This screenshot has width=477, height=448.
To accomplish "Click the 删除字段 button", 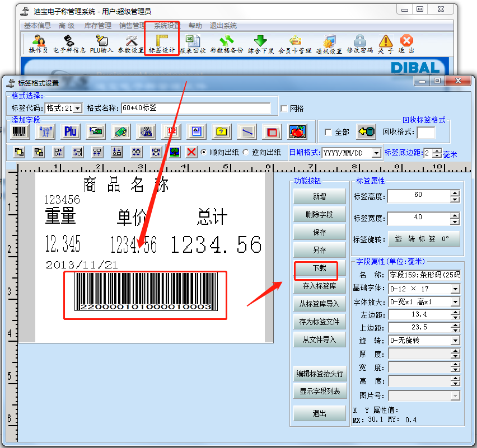I will tap(320, 214).
